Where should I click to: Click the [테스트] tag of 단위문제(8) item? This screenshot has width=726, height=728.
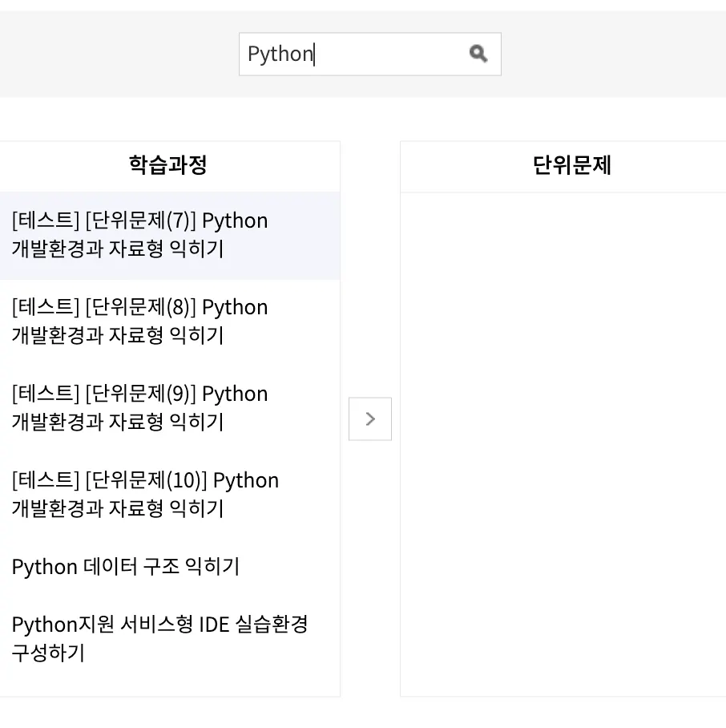[x=46, y=307]
